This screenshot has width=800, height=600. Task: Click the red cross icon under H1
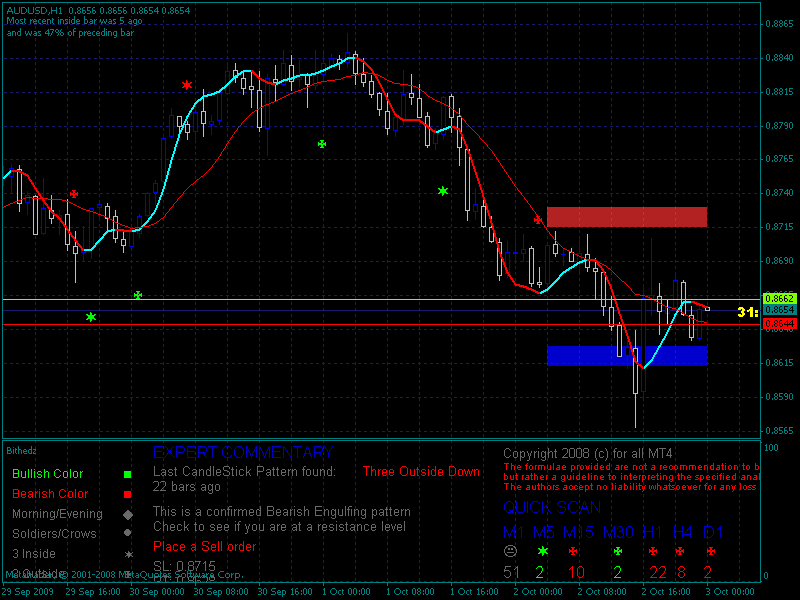click(x=653, y=551)
